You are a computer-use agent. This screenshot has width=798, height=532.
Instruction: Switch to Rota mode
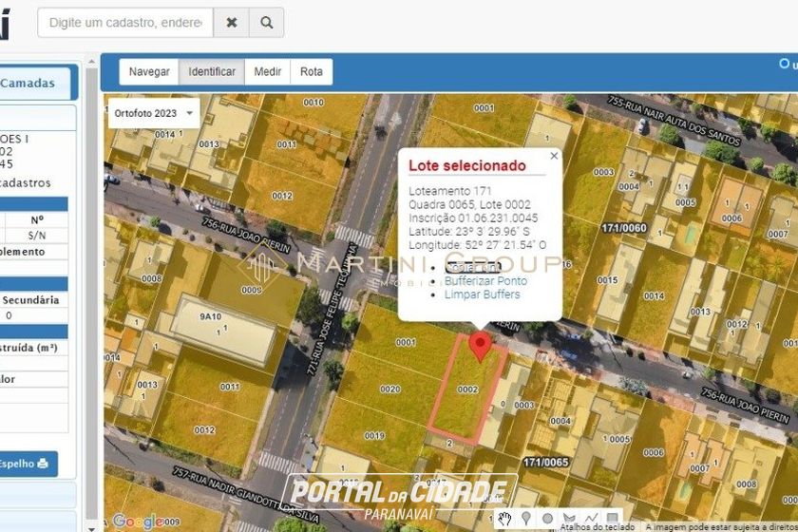coord(312,72)
